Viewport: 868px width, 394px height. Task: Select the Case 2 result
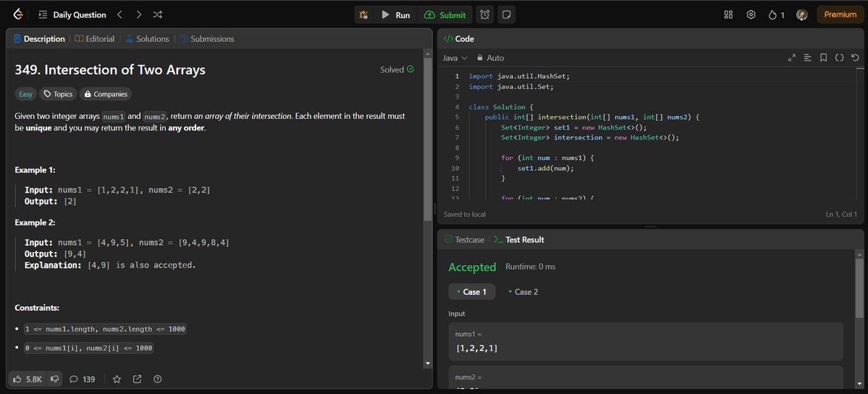click(523, 291)
